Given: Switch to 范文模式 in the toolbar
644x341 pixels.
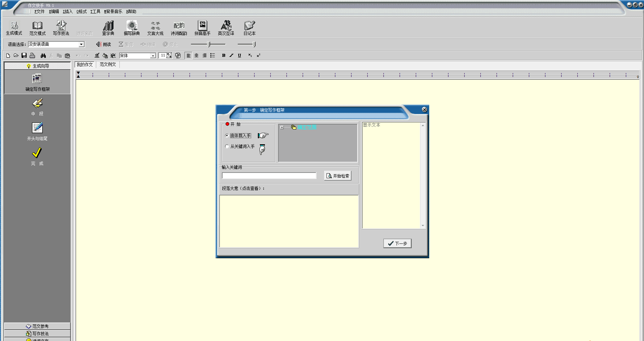Looking at the screenshot, I should click(37, 28).
